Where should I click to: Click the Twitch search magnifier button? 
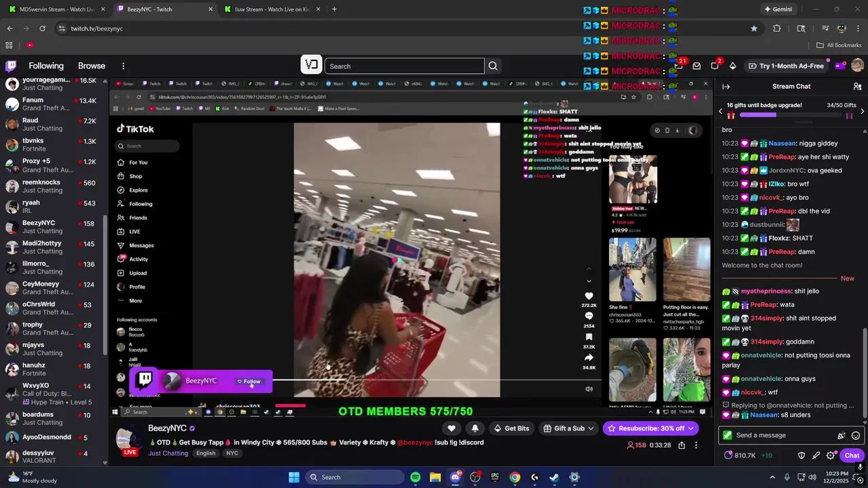pyautogui.click(x=493, y=66)
